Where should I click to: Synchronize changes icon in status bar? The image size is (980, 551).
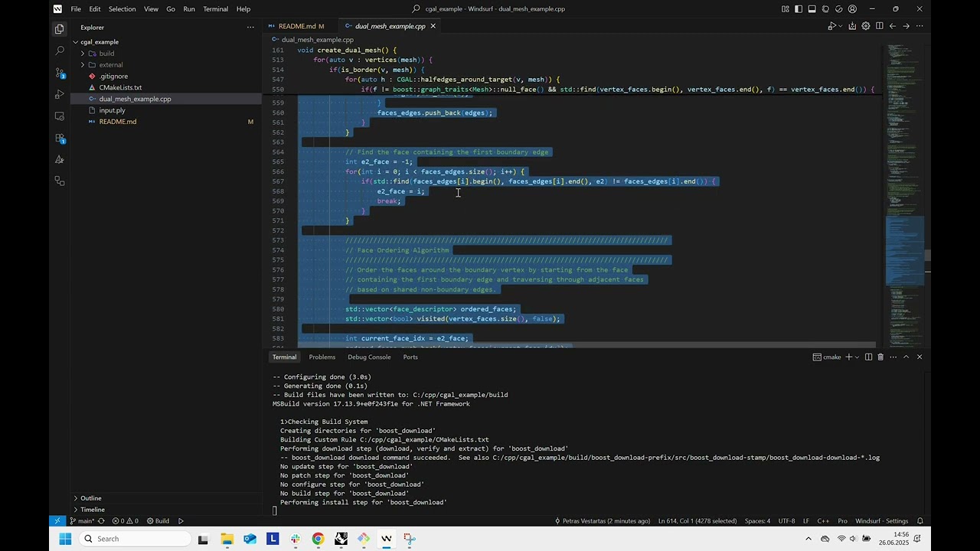101,521
